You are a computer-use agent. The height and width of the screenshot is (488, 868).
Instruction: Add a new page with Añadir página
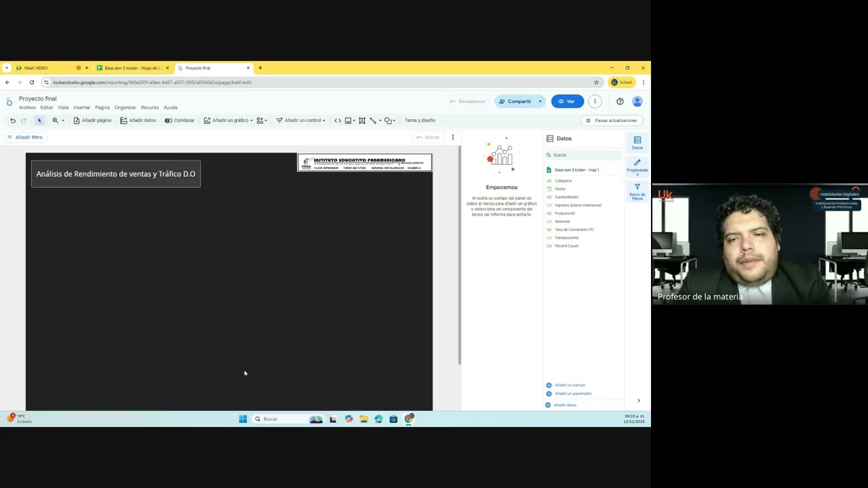[x=92, y=121]
